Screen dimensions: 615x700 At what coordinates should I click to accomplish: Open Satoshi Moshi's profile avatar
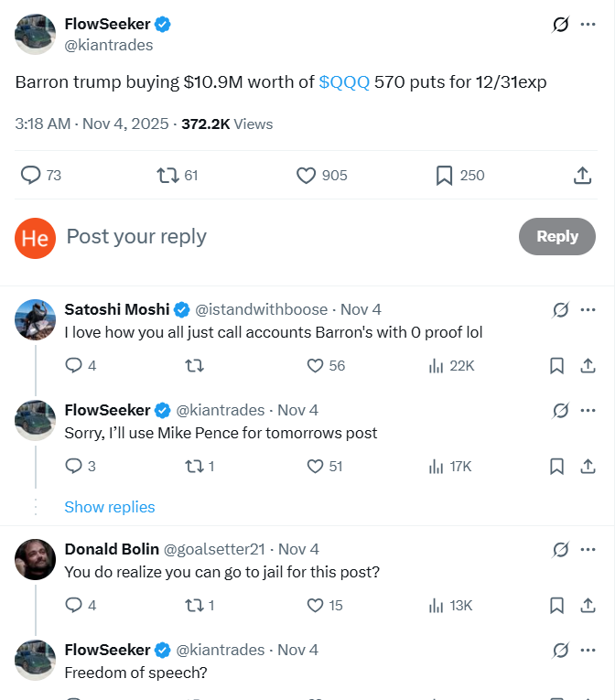[36, 319]
